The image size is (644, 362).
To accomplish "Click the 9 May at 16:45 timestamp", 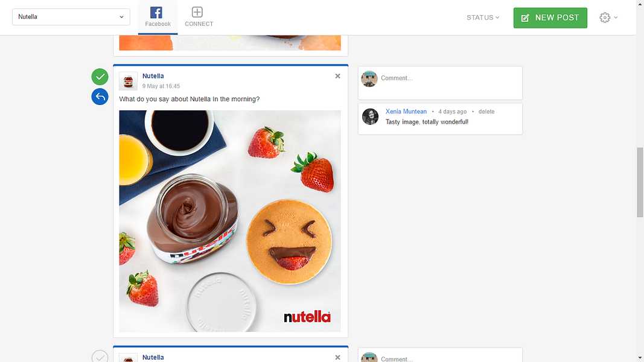I will click(x=161, y=86).
